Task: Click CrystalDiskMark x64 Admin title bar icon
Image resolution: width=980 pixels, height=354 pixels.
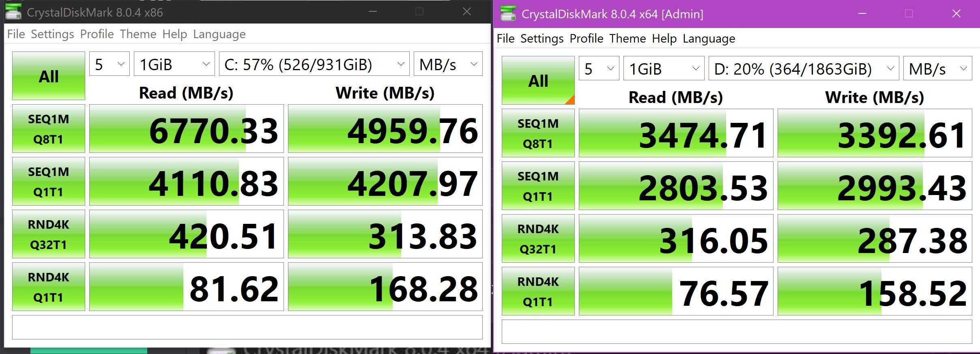Action: pyautogui.click(x=508, y=14)
